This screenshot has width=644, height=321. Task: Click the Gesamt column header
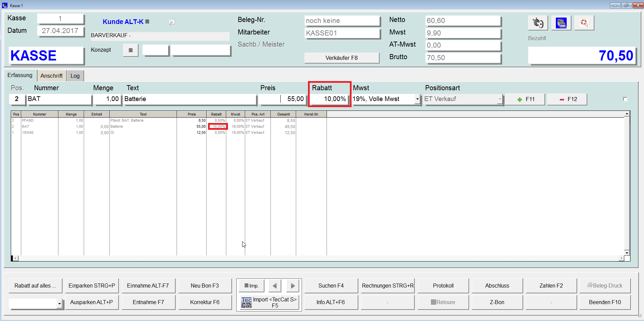283,114
